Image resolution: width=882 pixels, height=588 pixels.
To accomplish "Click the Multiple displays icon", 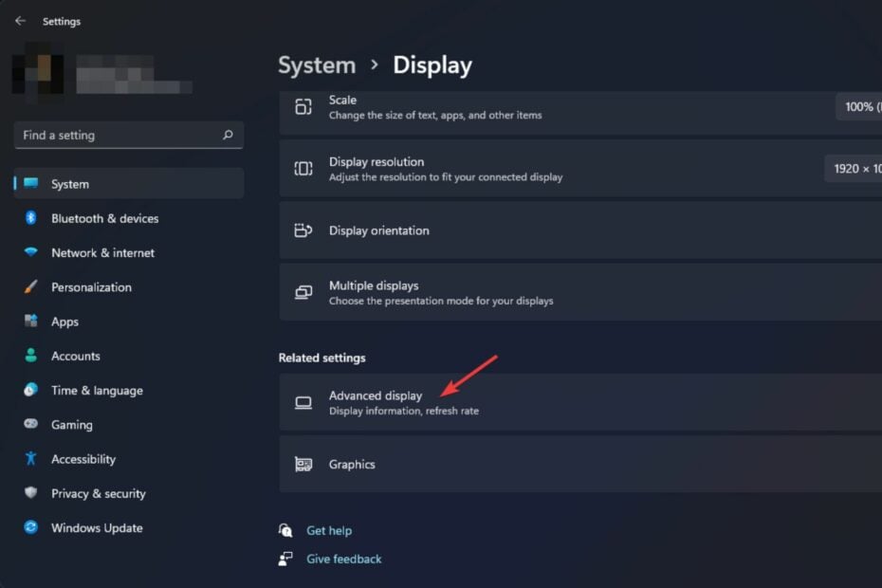I will [x=303, y=291].
